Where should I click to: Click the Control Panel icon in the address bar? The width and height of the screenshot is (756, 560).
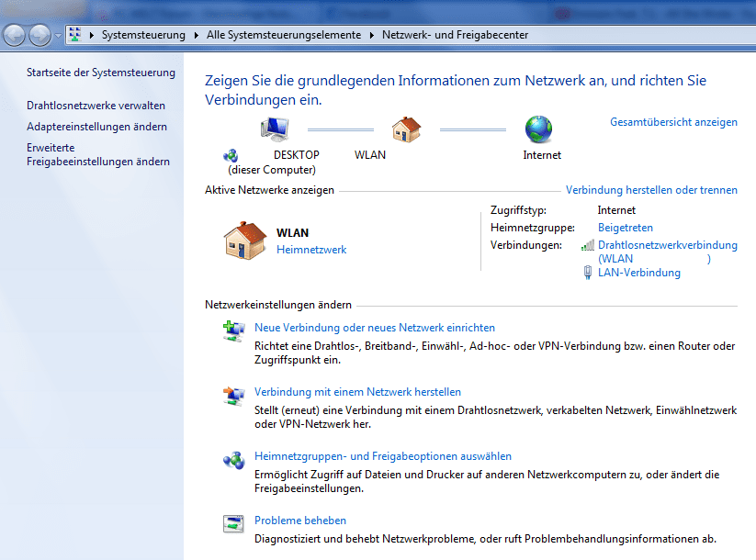click(74, 35)
